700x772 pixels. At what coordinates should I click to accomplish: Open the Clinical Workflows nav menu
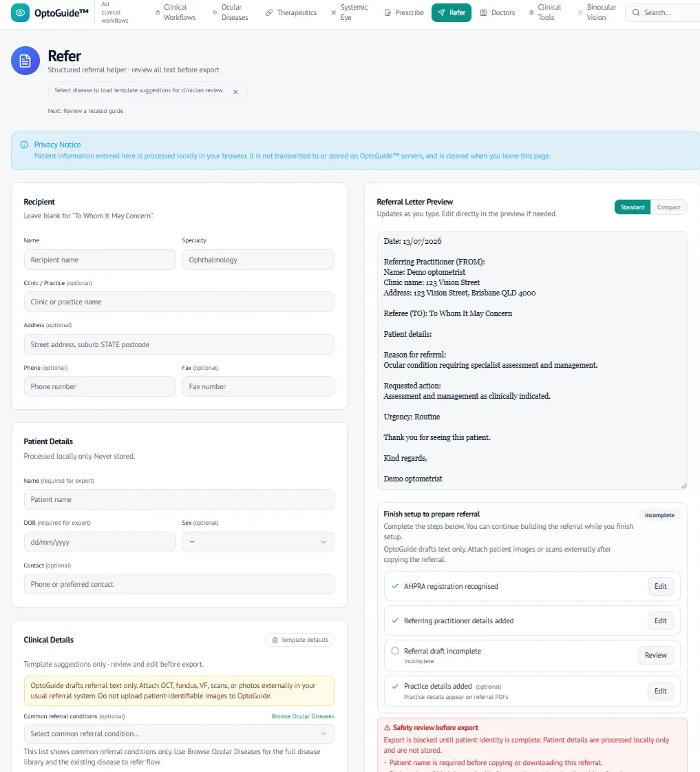176,13
